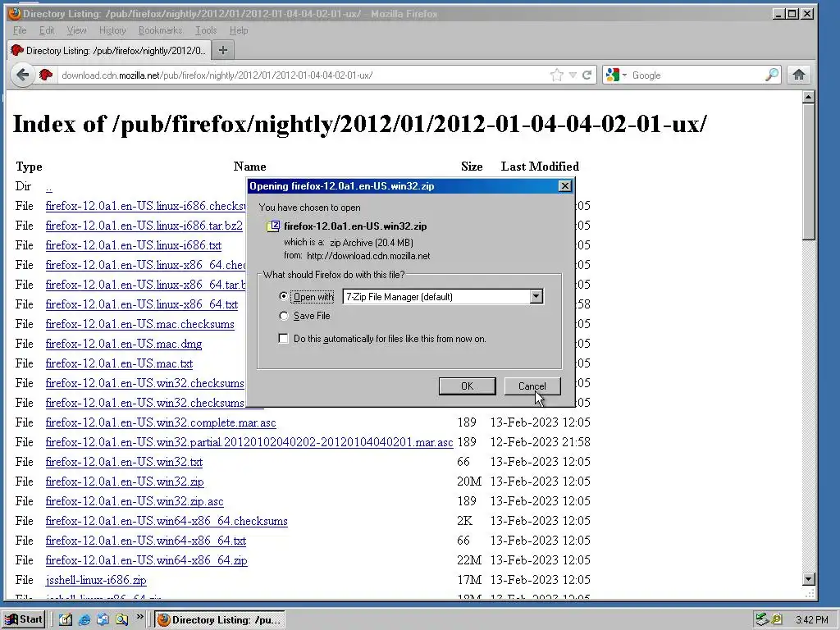Click the site identity icon in address bar
This screenshot has height=630, width=840.
46,75
